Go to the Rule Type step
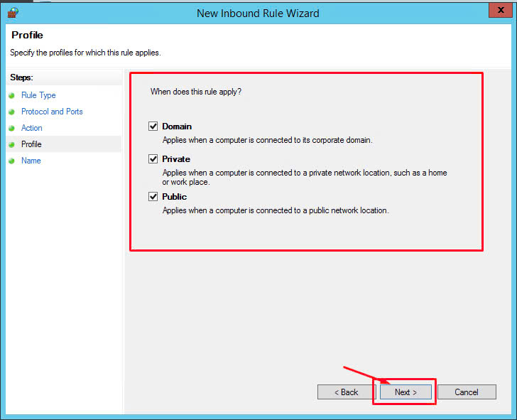 coord(38,95)
